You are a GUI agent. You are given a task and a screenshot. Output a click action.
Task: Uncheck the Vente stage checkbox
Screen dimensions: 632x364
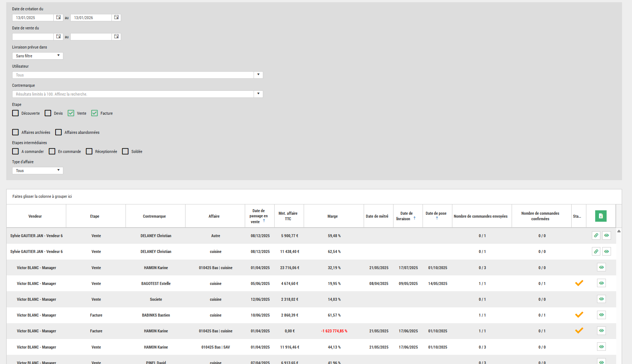[x=71, y=113]
